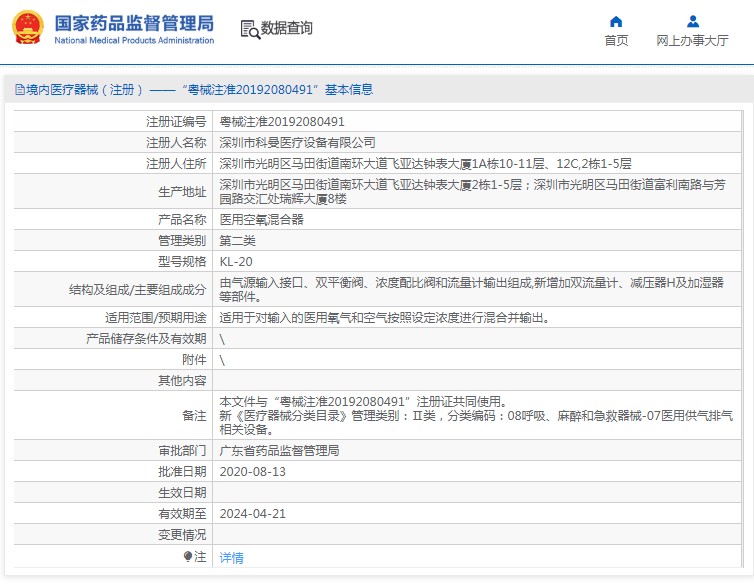Select the 适用于对输入的医用氧气 intended-use text
Viewport: 754px width, 586px height.
385,318
